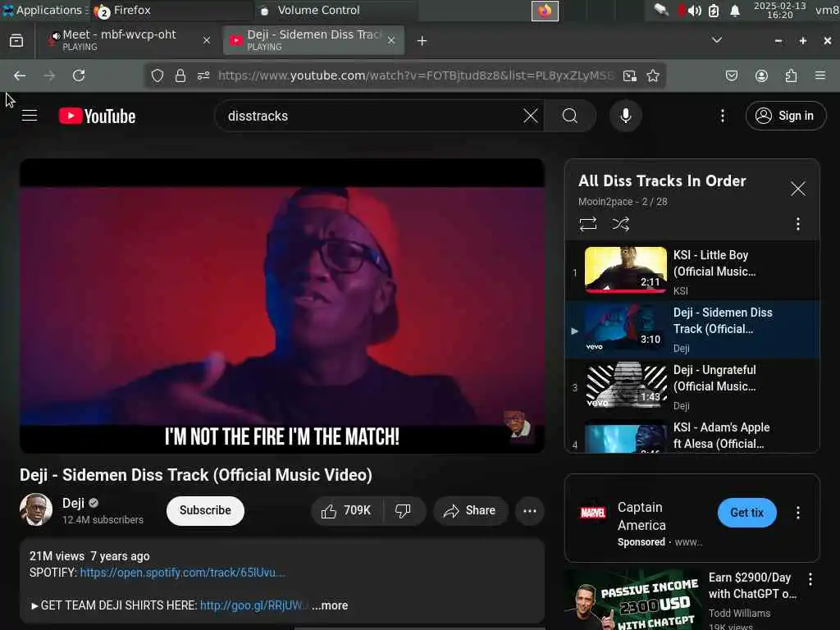This screenshot has width=840, height=630.
Task: Click the date and time clock
Action: coord(779,10)
